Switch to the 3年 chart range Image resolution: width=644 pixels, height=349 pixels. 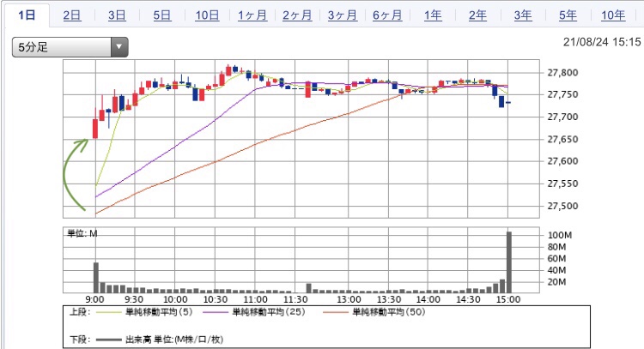pyautogui.click(x=523, y=15)
